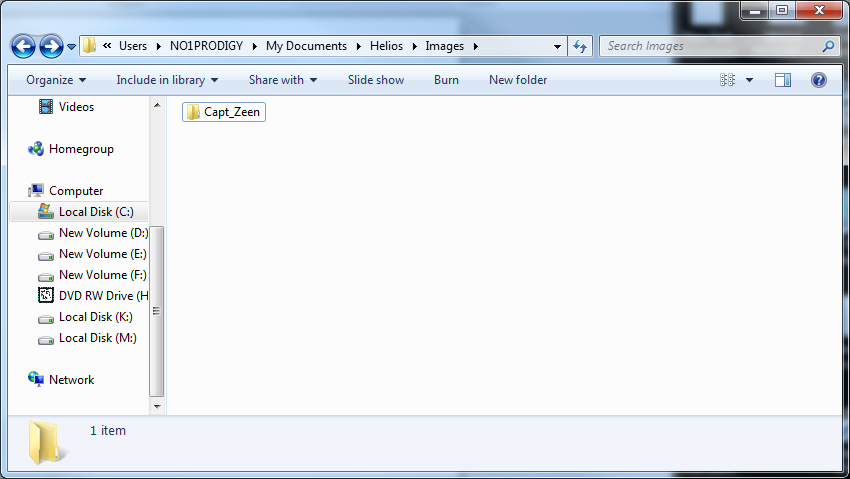Select NO1PRODIGY in the address path

point(207,46)
